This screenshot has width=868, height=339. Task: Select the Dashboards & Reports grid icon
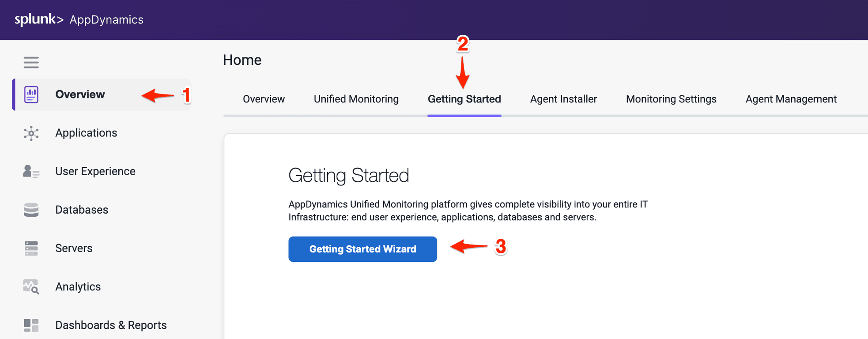(30, 325)
